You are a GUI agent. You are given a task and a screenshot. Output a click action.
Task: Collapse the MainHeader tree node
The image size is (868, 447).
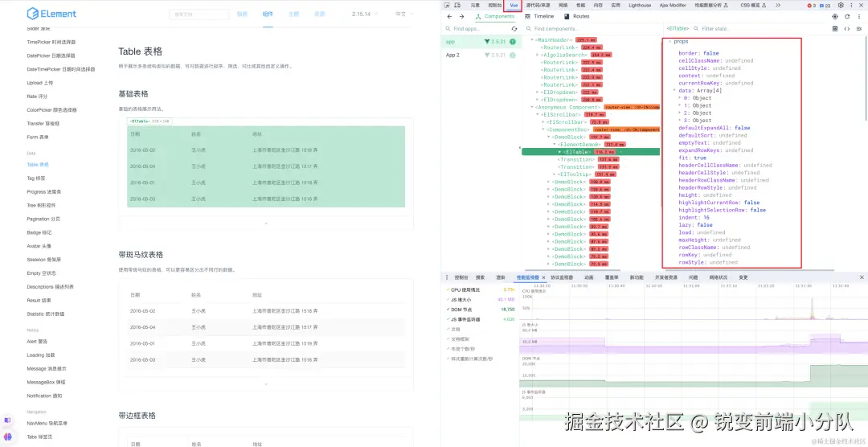(x=532, y=40)
